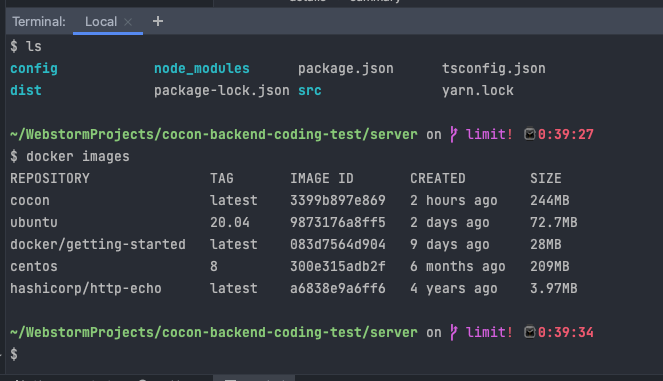663x381 pixels.
Task: Click the 0:39:27 prompt timestamp
Action: [x=566, y=134]
